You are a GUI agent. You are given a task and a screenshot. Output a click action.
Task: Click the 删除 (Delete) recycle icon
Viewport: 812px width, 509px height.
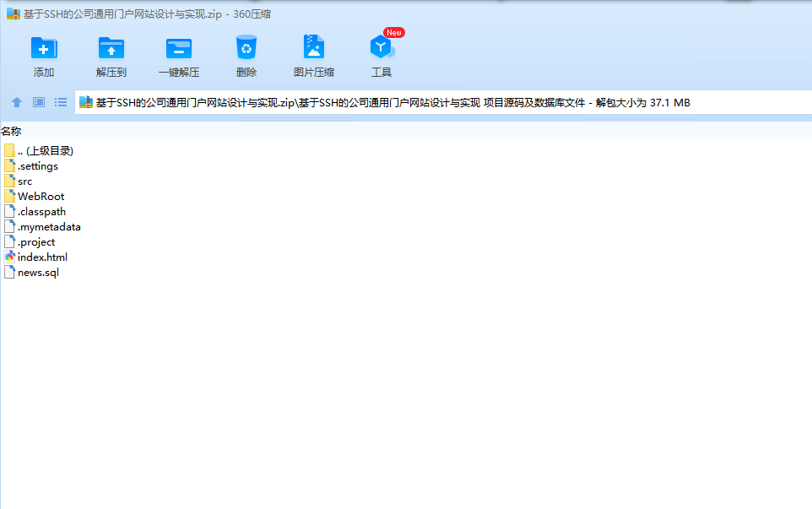coord(246,47)
